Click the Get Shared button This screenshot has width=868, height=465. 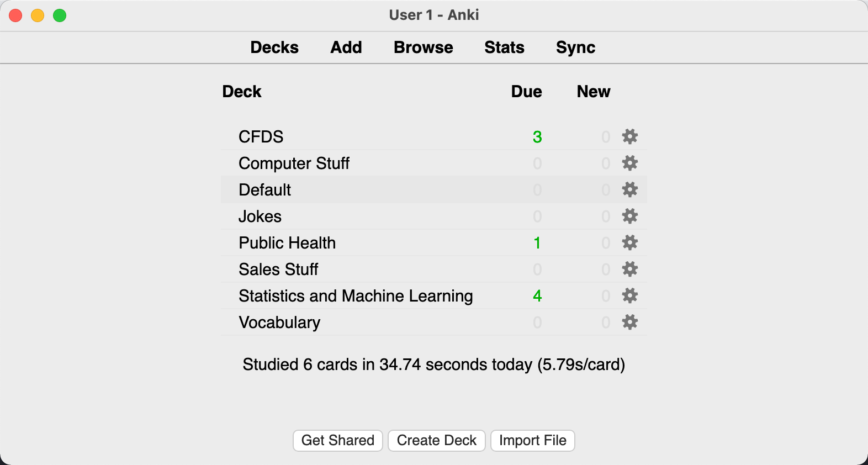click(x=338, y=441)
